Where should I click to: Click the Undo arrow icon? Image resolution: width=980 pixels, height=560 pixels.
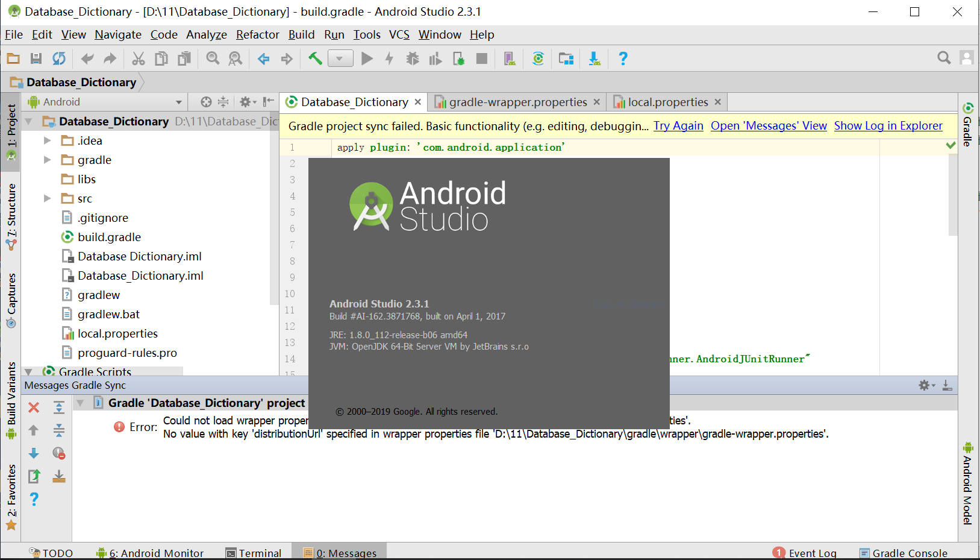point(87,58)
